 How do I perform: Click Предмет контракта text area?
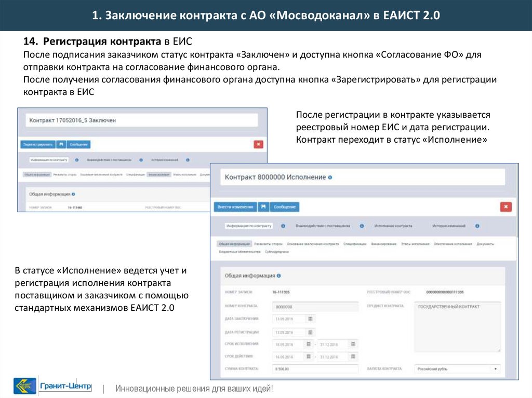(457, 327)
